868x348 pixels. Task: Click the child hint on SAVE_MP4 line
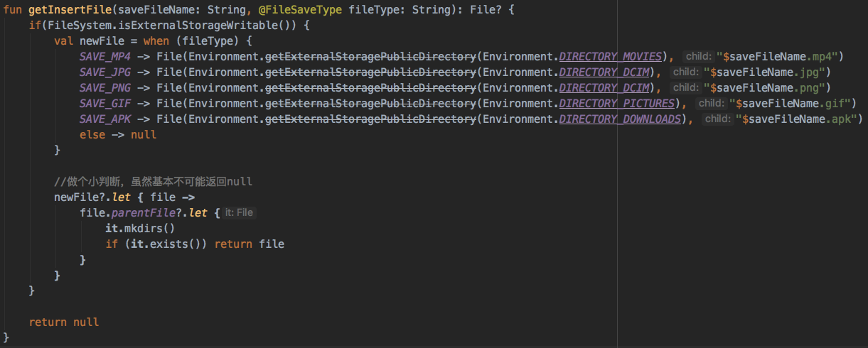click(x=699, y=57)
